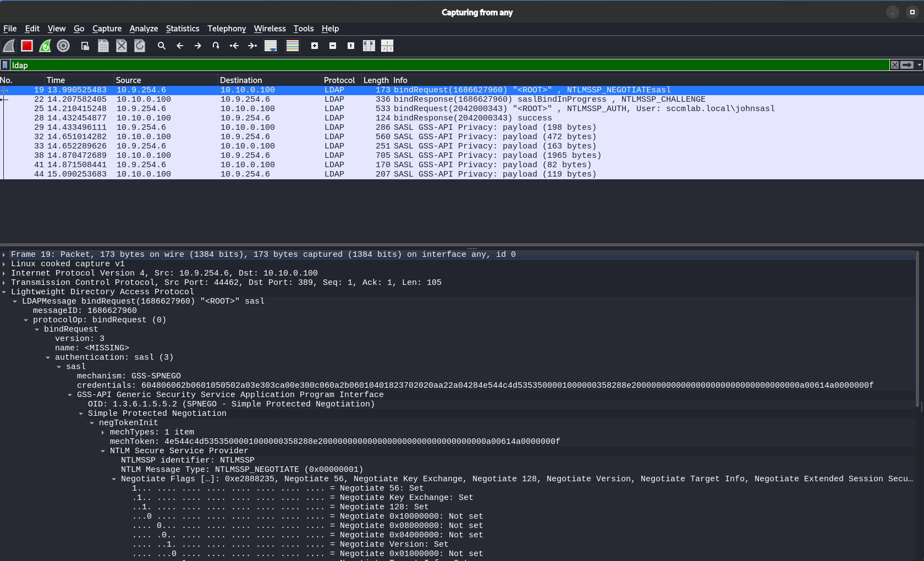This screenshot has height=561, width=924.
Task: Go to the previous packet arrow
Action: [x=180, y=46]
